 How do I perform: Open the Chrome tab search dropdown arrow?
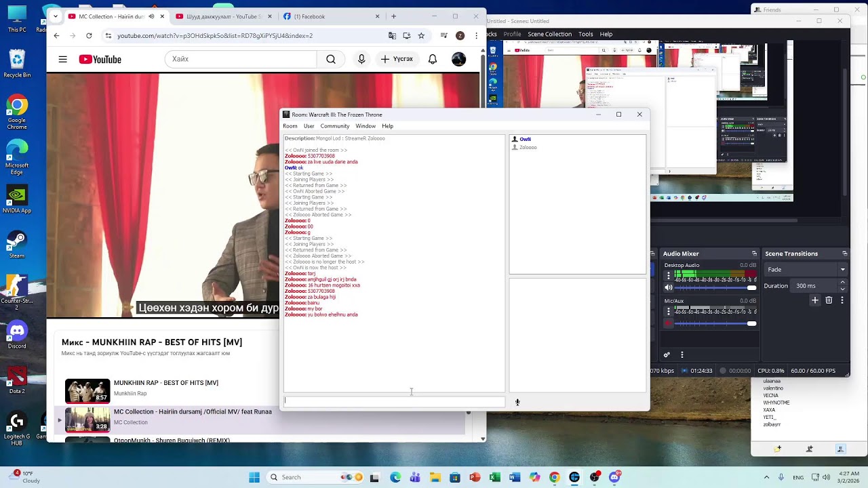55,16
